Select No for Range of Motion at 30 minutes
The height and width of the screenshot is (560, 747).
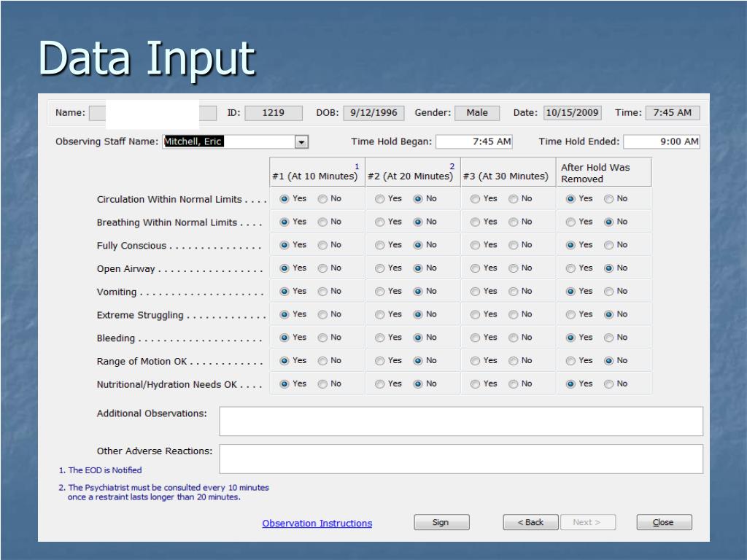point(513,361)
